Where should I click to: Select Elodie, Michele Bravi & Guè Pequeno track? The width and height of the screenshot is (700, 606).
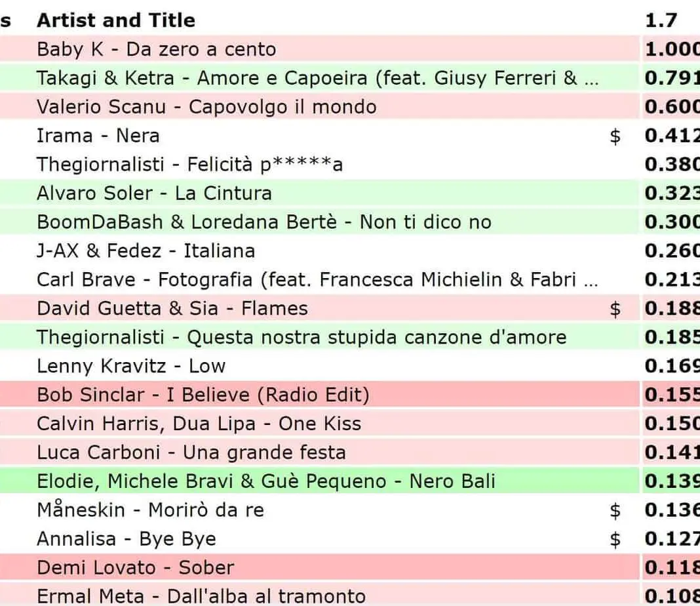click(x=266, y=481)
